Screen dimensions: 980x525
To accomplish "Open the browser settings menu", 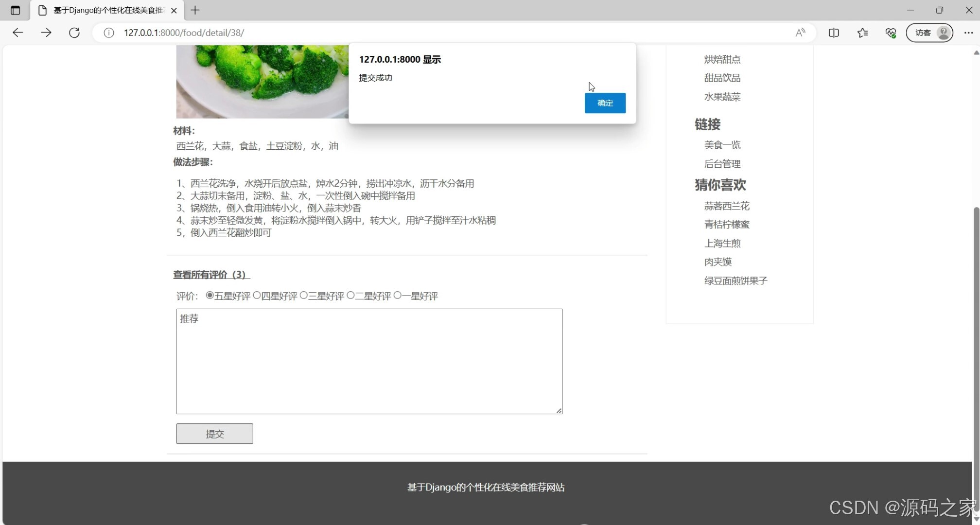I will pyautogui.click(x=968, y=33).
